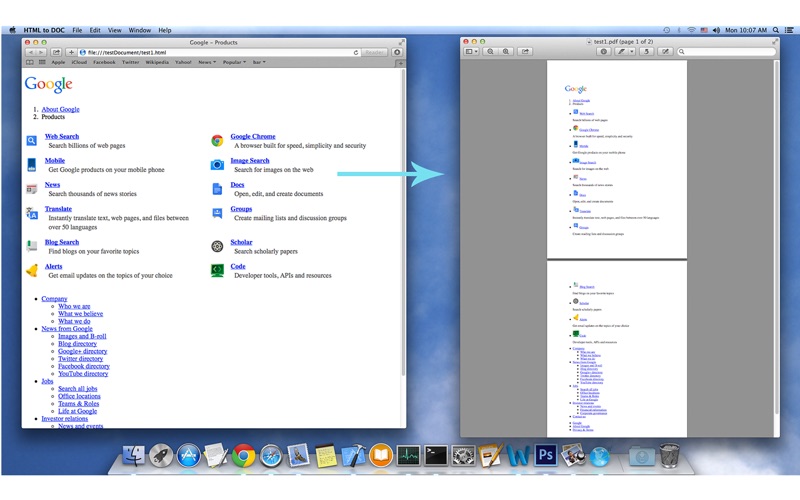Open the News dropdown in bookmarks bar
Viewport: 800px width, 500px height.
click(207, 62)
